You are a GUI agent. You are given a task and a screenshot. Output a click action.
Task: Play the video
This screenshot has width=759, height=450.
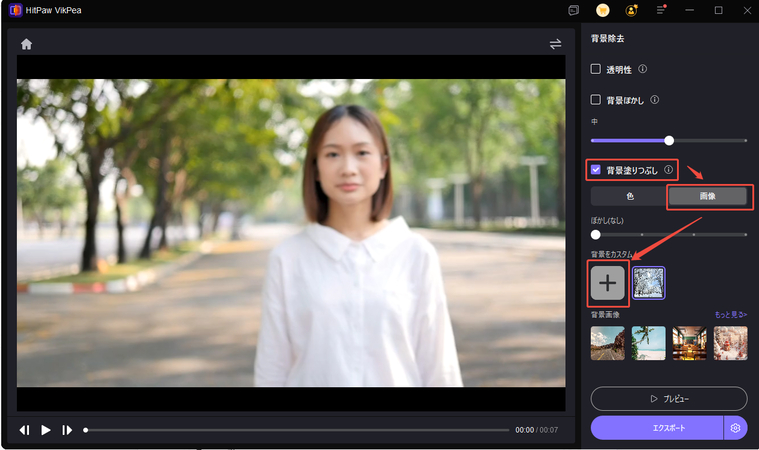coord(46,430)
